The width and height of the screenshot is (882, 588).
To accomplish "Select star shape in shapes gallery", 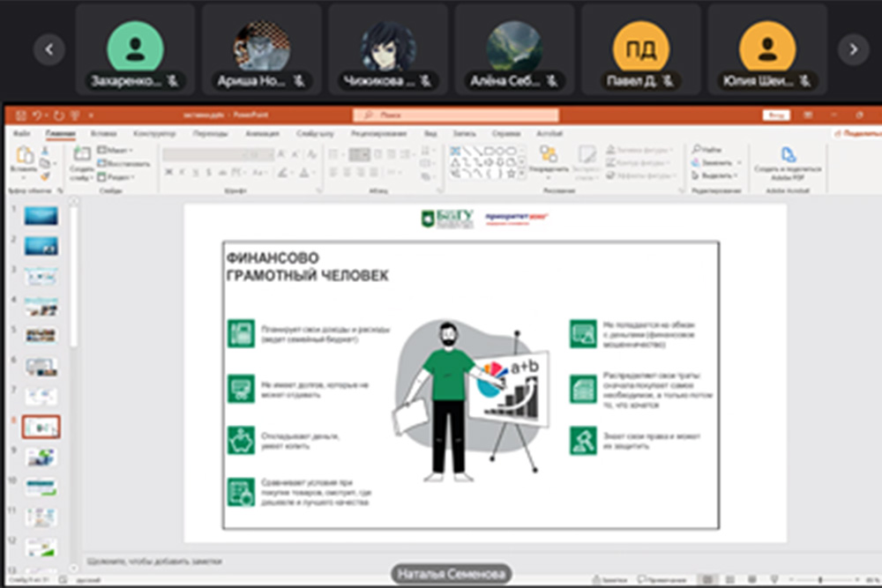I will click(511, 174).
